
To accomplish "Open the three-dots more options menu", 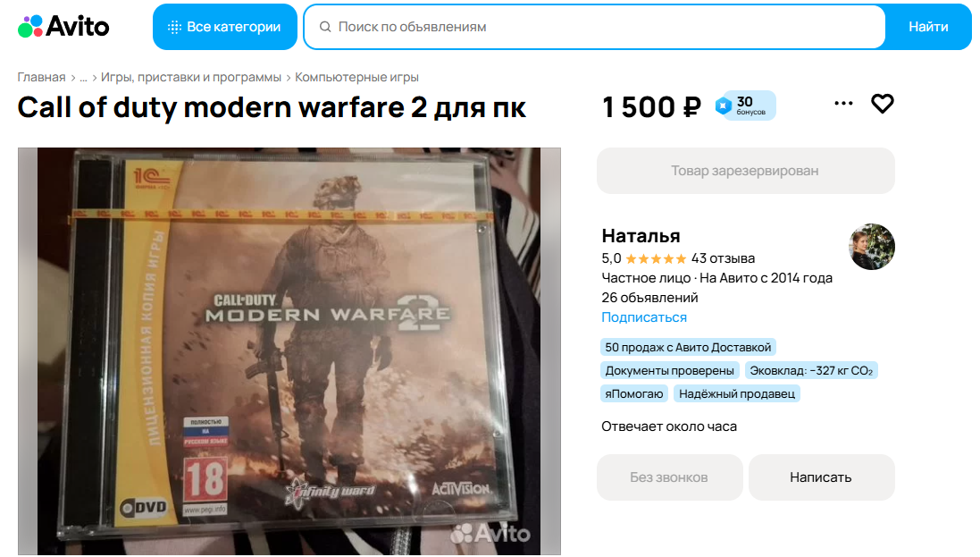I will coord(843,104).
